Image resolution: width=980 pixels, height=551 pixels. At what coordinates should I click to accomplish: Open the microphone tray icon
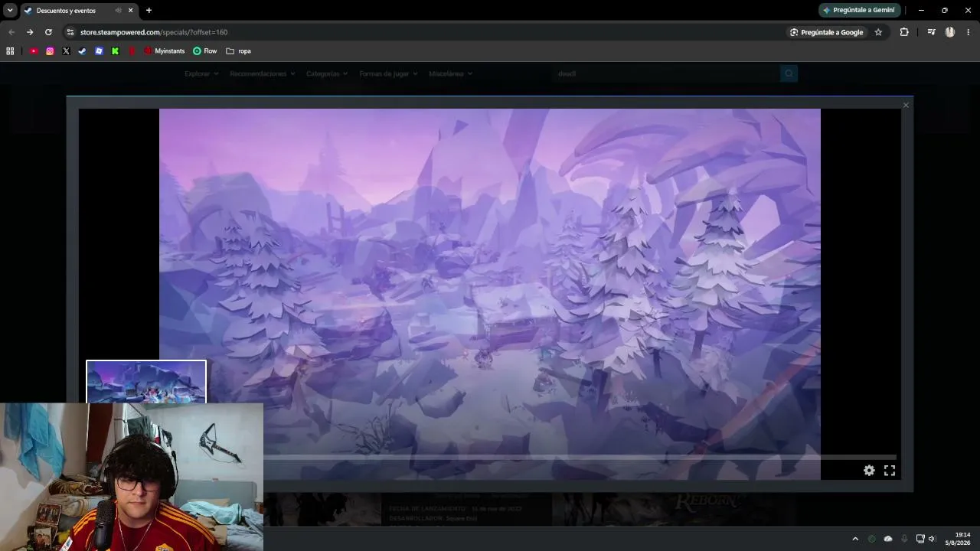tap(904, 539)
